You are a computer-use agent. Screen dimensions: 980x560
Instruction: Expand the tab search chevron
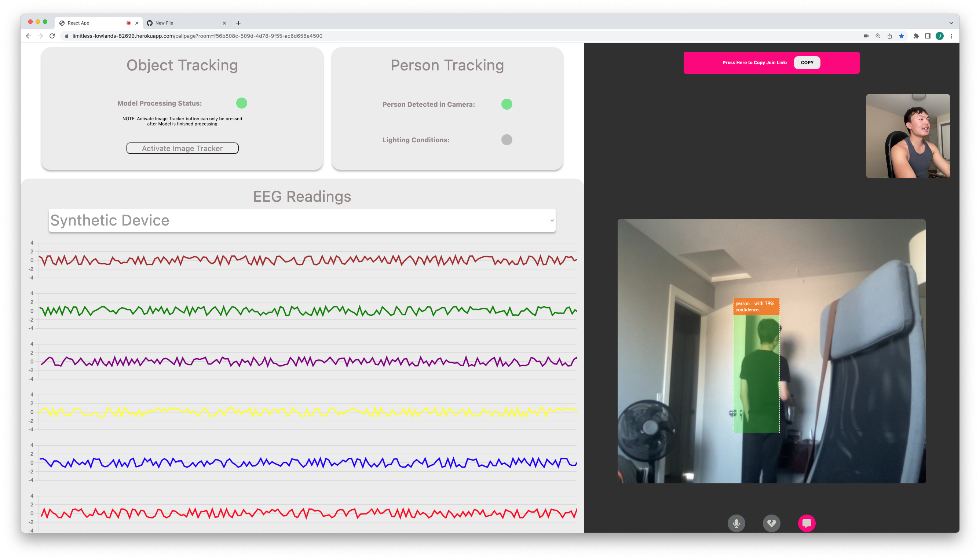(951, 23)
